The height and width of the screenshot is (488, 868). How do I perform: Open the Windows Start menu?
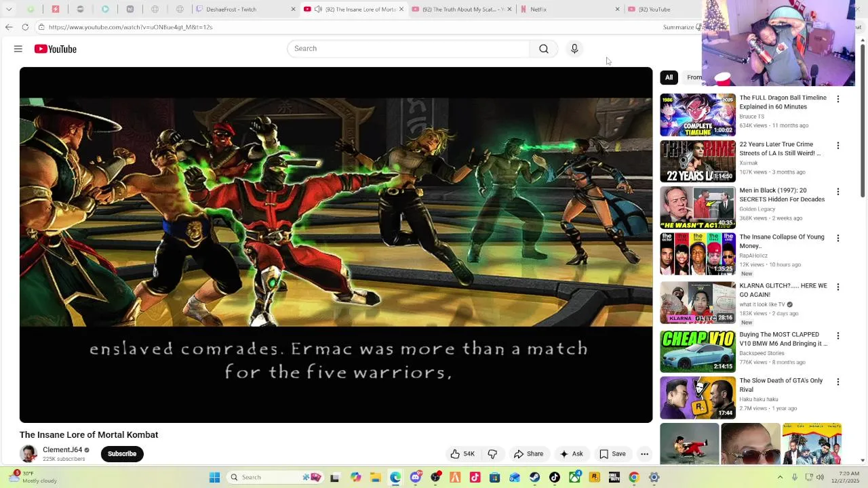tap(214, 477)
